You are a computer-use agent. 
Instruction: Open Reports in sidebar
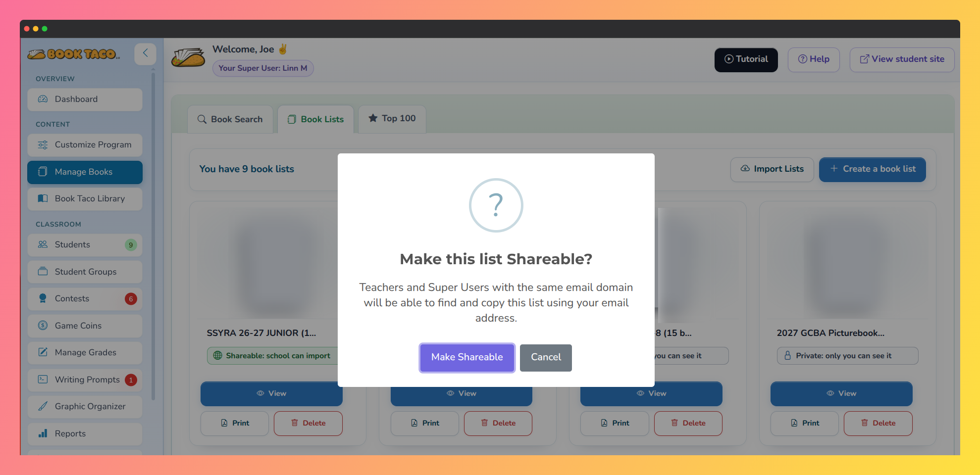(85, 434)
